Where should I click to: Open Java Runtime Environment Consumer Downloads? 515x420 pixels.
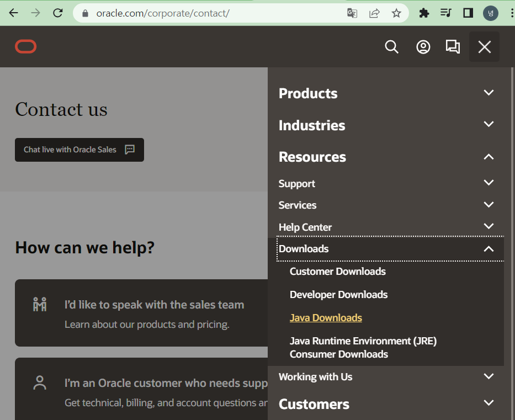point(363,348)
